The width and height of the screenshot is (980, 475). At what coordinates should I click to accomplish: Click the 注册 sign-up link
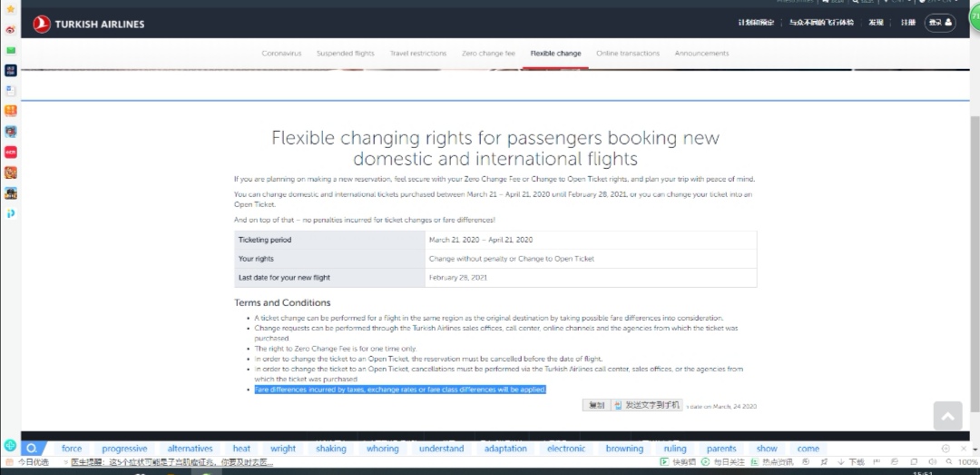(x=907, y=23)
